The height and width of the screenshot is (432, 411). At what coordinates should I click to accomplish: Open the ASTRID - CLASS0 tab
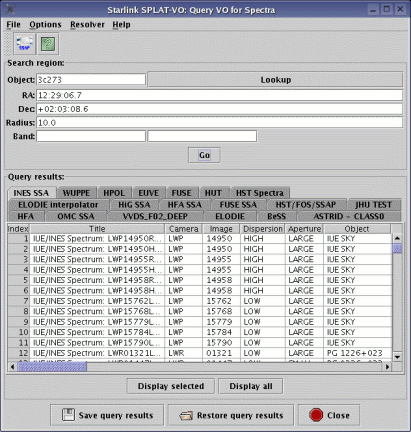[349, 216]
